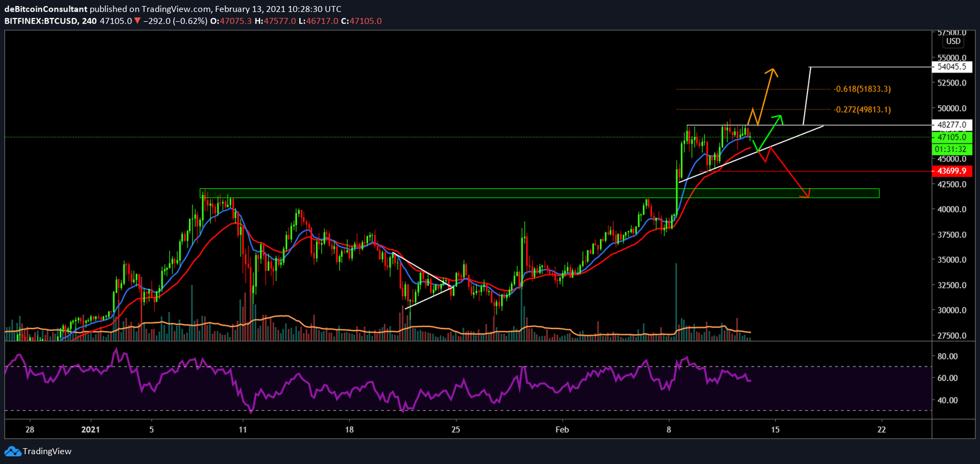Select the red 43699.9 price label
980x464 pixels.
pos(953,171)
